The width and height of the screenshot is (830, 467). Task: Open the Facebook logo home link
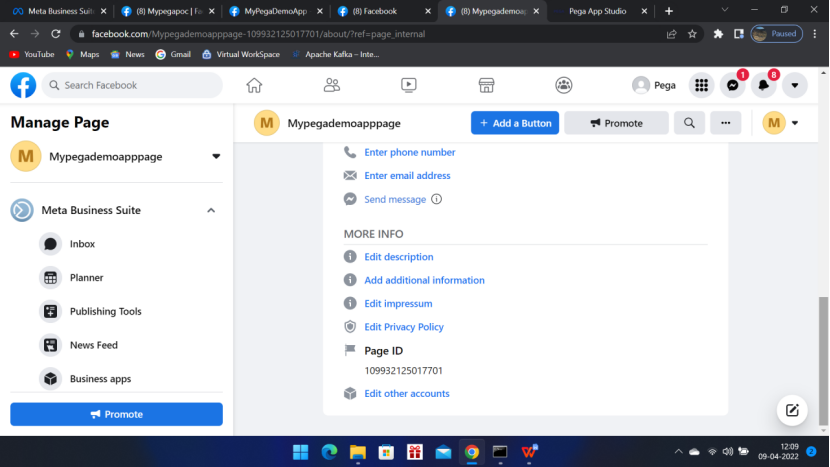(23, 85)
